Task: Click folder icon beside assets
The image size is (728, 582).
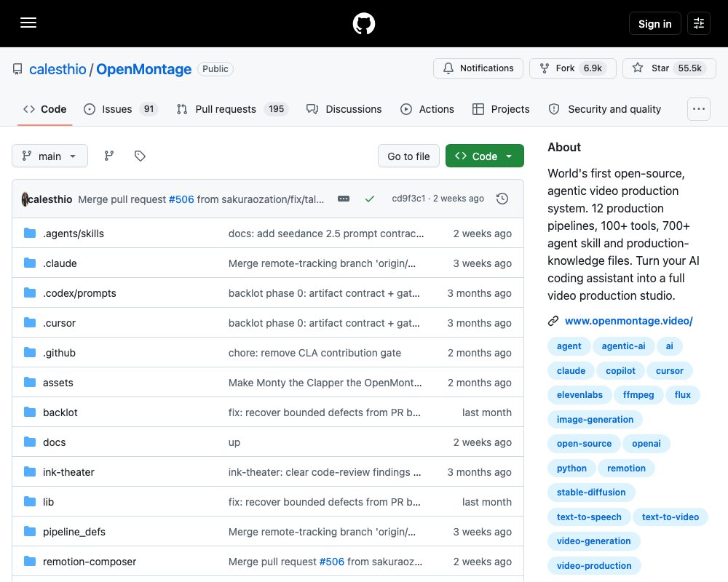Action: pyautogui.click(x=30, y=382)
